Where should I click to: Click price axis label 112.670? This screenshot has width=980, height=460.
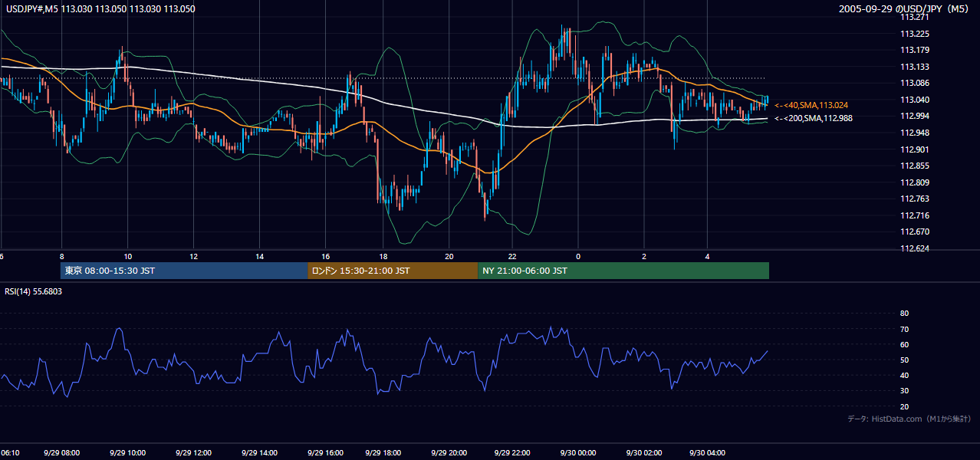pos(914,232)
